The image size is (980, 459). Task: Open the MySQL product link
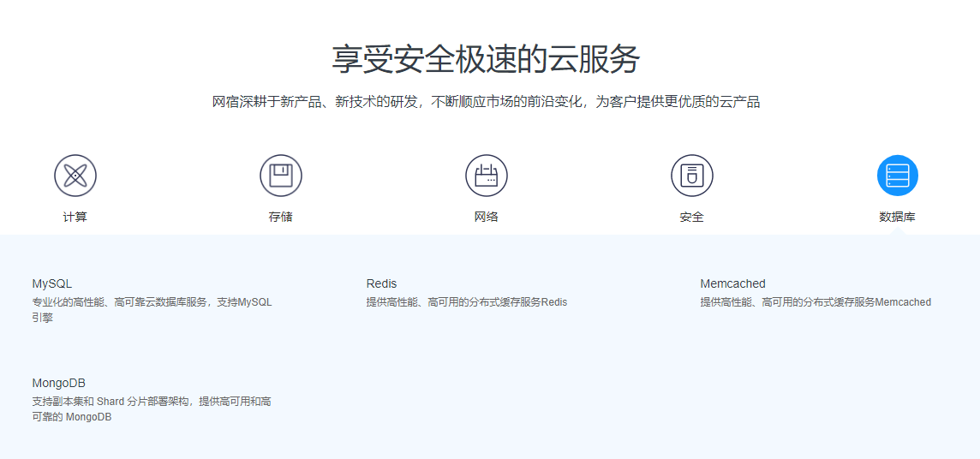coord(52,283)
